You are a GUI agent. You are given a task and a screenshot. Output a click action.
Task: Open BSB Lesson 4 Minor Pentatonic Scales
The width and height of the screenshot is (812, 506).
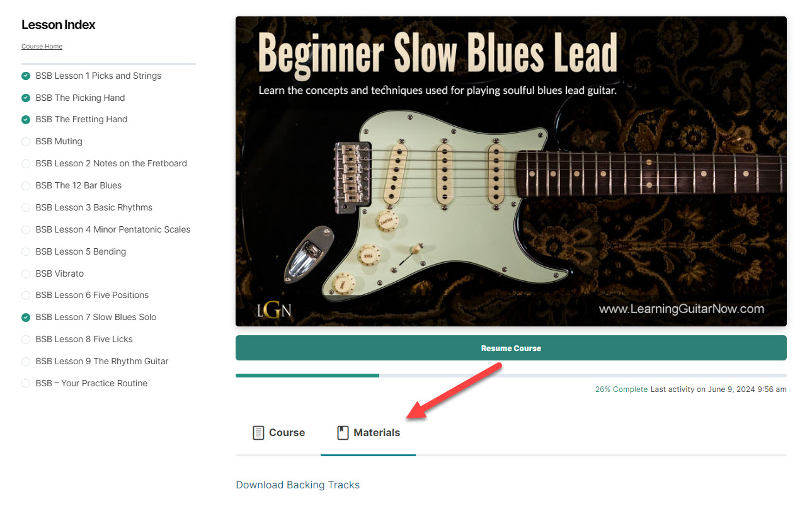pyautogui.click(x=113, y=229)
